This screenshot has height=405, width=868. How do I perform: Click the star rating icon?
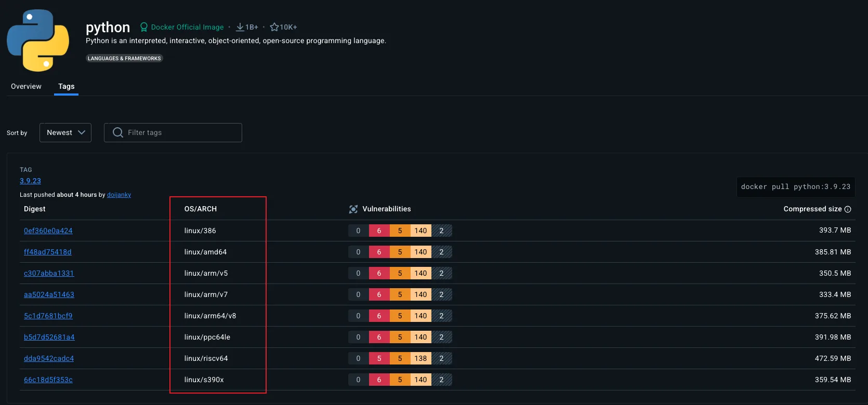274,27
